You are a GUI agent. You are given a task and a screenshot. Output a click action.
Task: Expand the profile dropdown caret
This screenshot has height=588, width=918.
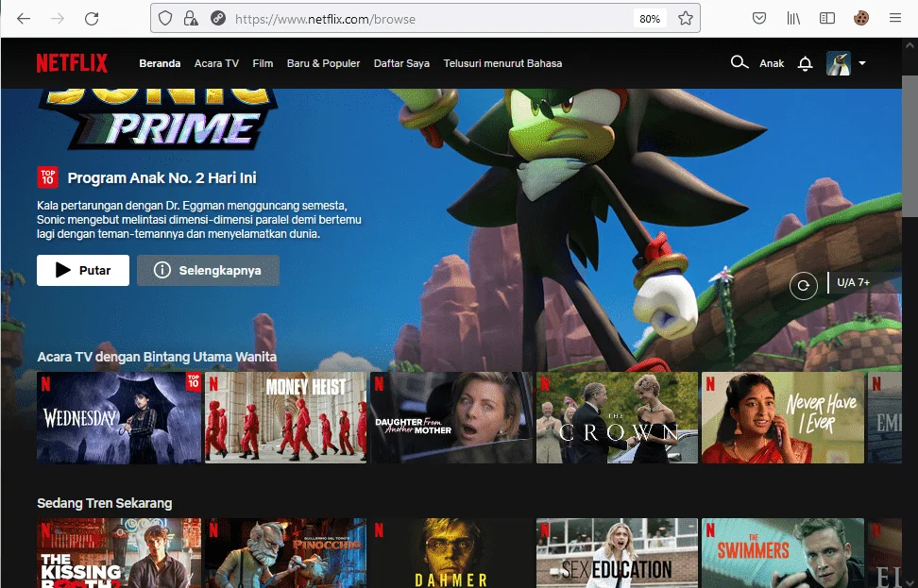coord(862,63)
